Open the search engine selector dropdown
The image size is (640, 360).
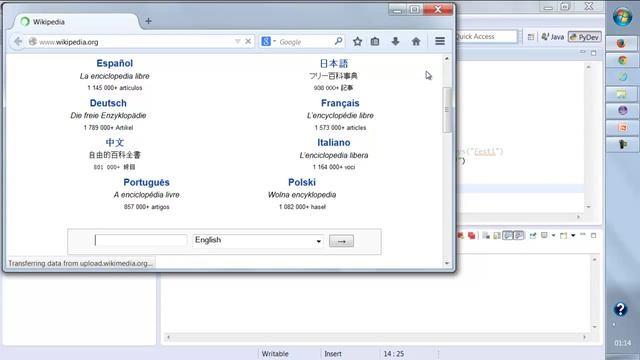[274, 41]
